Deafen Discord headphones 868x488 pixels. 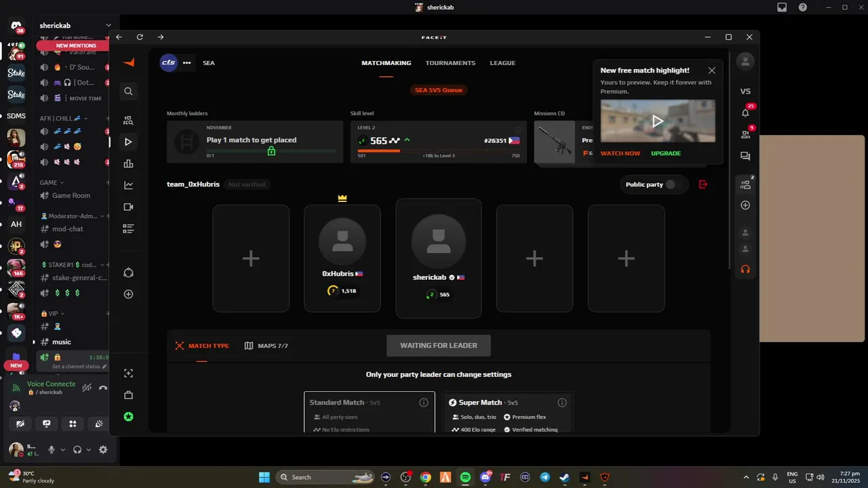[77, 449]
